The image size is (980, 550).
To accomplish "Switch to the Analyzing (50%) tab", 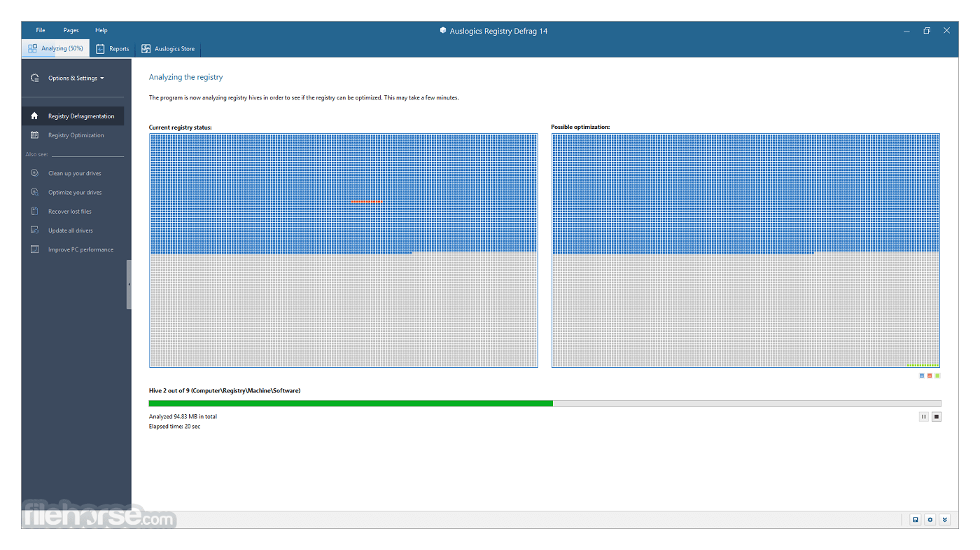I will (55, 48).
